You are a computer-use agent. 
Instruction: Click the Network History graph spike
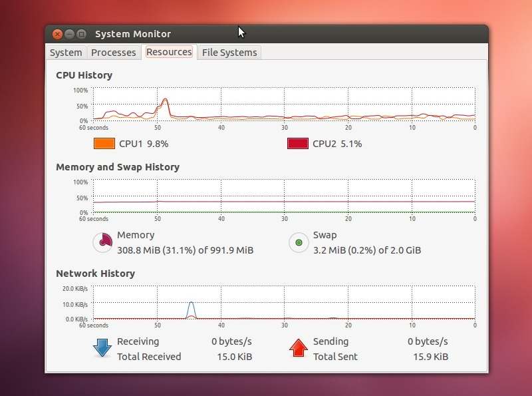(x=192, y=306)
